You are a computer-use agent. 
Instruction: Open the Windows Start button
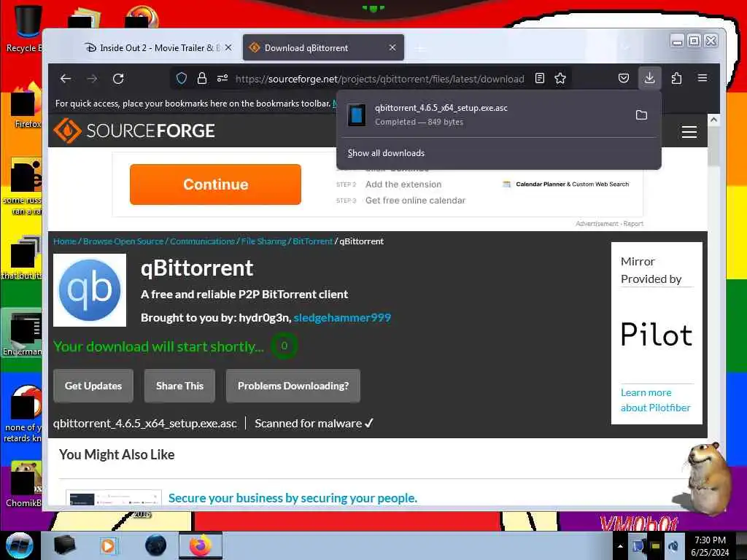20,545
